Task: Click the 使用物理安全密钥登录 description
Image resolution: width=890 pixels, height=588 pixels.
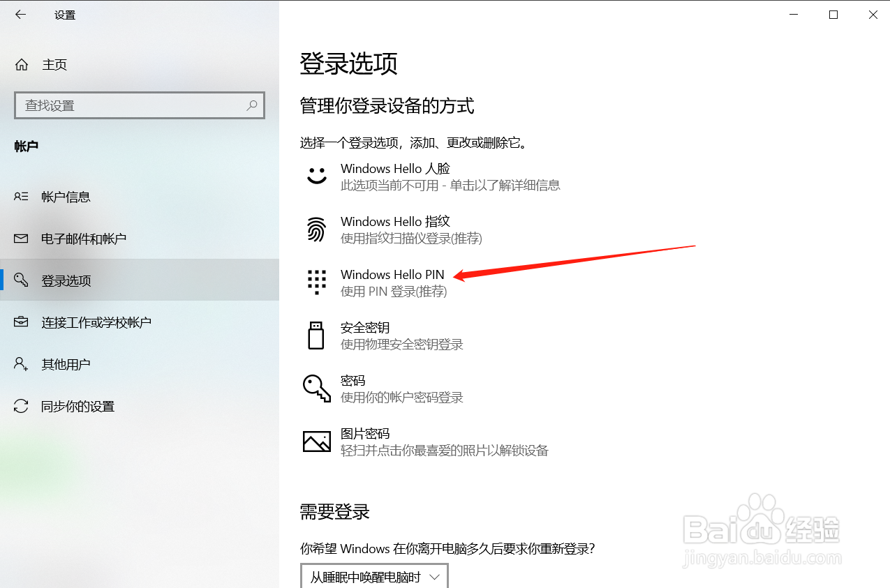Action: click(x=402, y=345)
